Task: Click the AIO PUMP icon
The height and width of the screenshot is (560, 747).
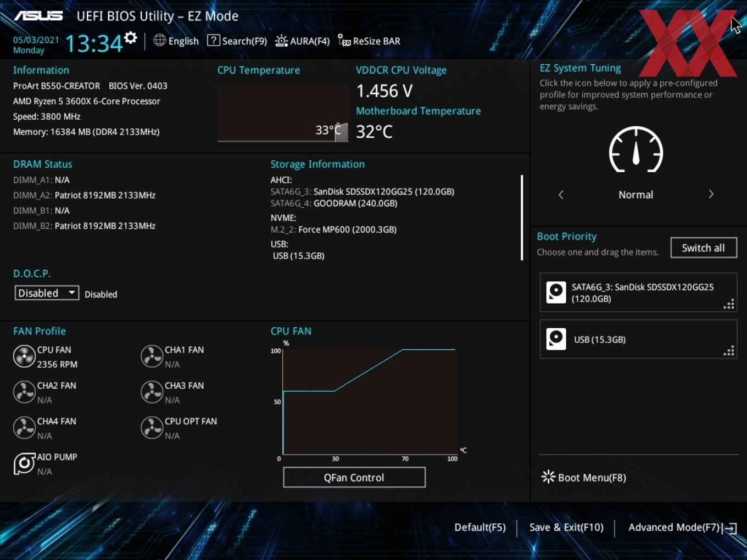Action: [x=24, y=463]
